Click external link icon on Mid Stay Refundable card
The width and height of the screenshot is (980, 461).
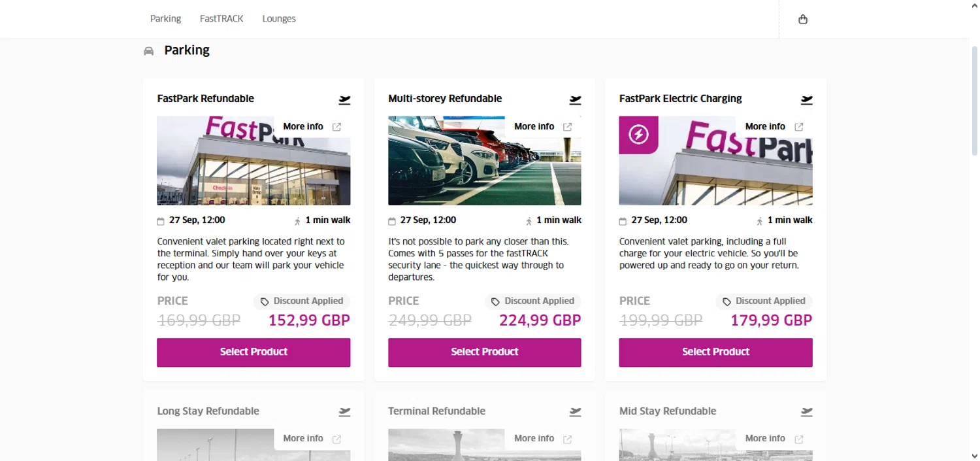pyautogui.click(x=798, y=439)
